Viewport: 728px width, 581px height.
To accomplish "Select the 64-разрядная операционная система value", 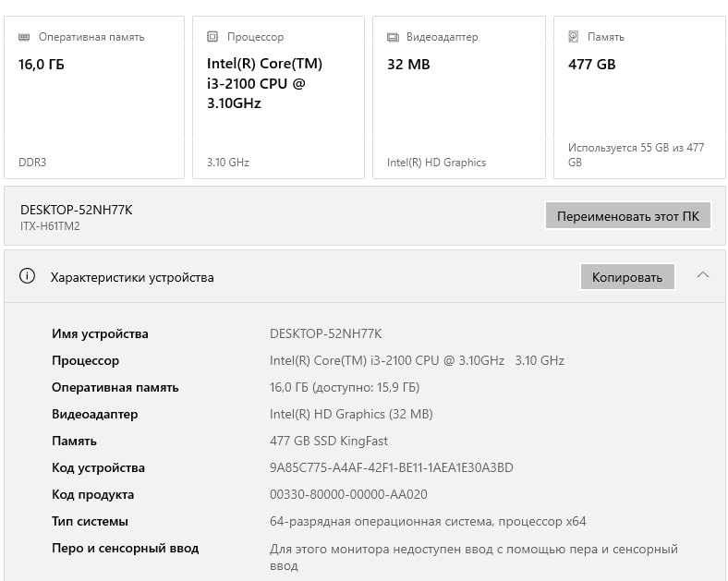I will click(428, 522).
